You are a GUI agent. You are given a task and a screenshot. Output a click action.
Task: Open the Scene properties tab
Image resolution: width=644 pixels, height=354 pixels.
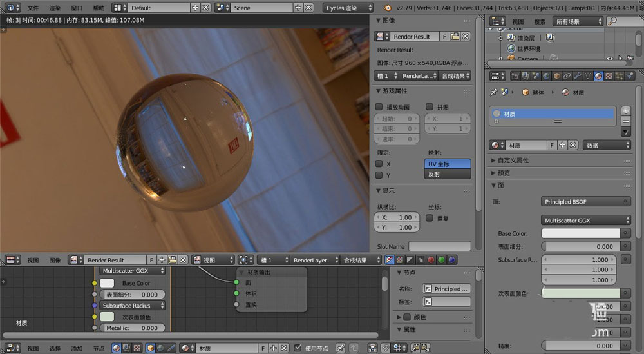pyautogui.click(x=536, y=76)
